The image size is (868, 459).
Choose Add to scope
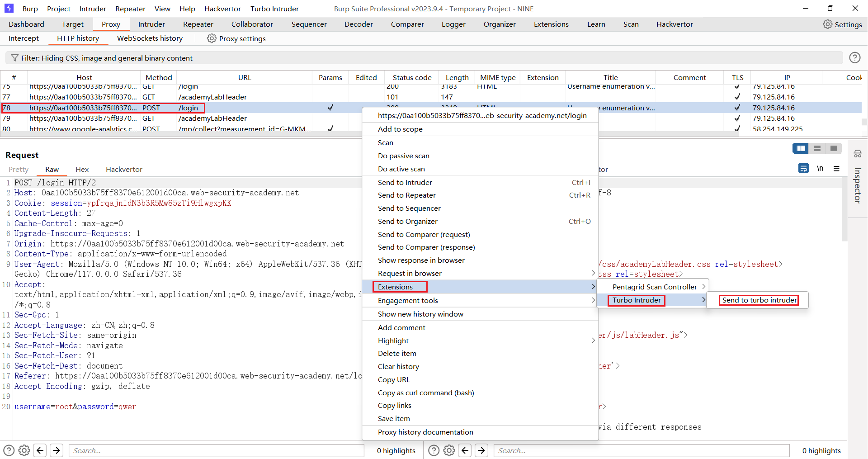coord(480,129)
